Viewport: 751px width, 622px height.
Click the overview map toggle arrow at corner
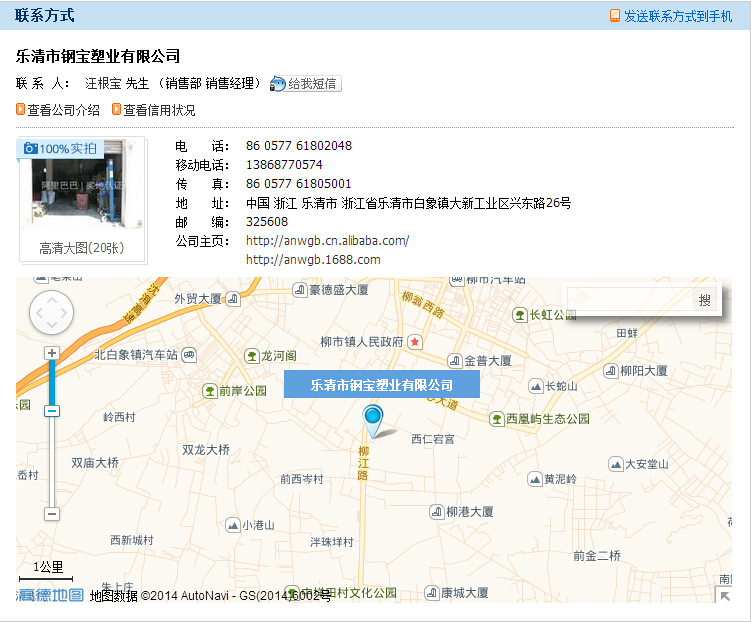click(724, 595)
